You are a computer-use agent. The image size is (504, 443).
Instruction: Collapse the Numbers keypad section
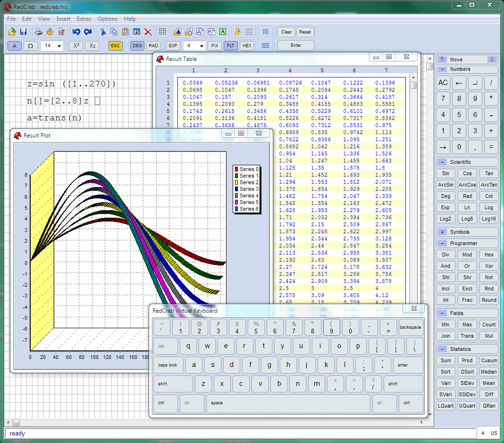pyautogui.click(x=443, y=69)
